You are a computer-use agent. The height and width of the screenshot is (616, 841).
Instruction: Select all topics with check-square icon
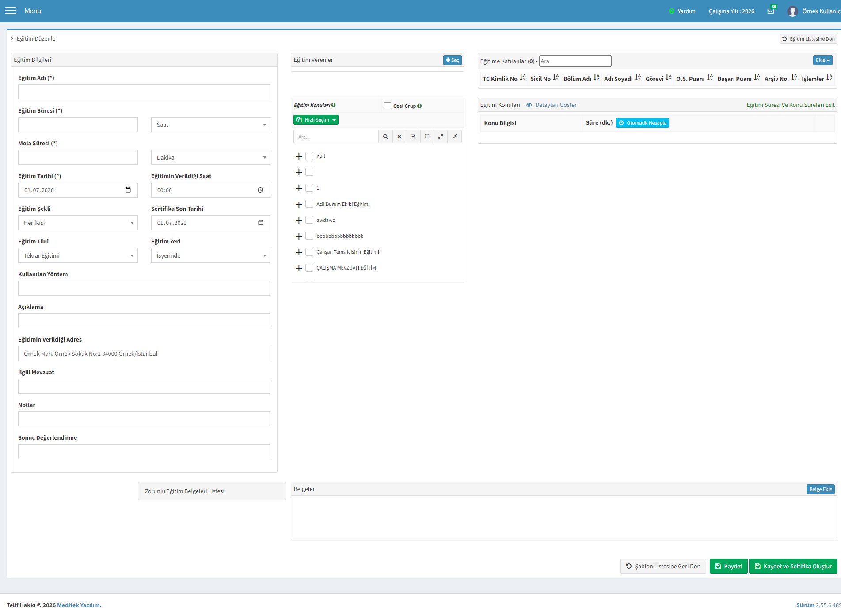(413, 137)
